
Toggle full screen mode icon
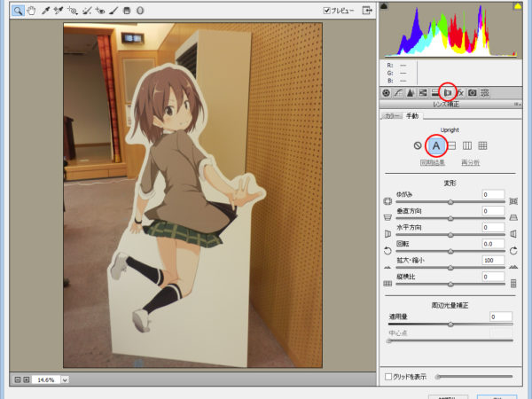click(x=367, y=11)
